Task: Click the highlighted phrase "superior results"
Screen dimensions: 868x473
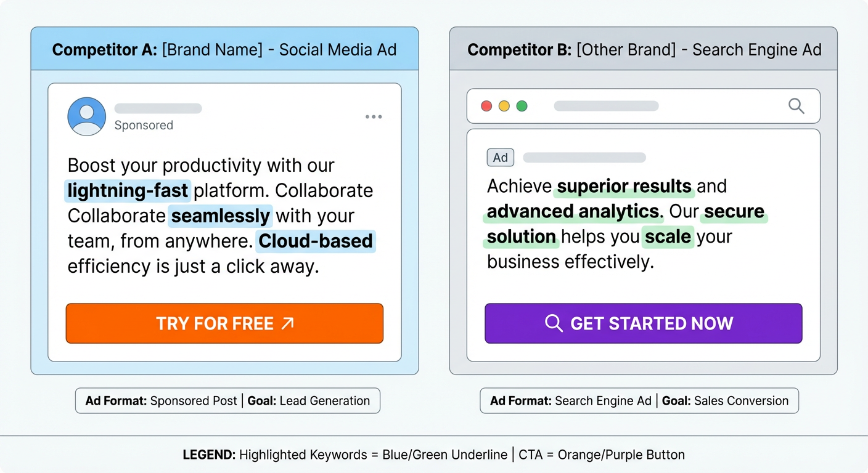Action: [624, 186]
